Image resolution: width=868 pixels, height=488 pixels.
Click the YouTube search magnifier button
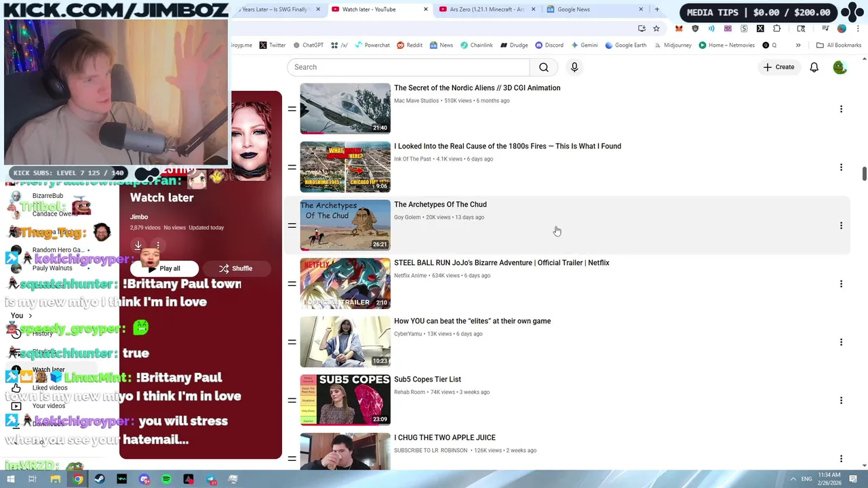pos(544,67)
